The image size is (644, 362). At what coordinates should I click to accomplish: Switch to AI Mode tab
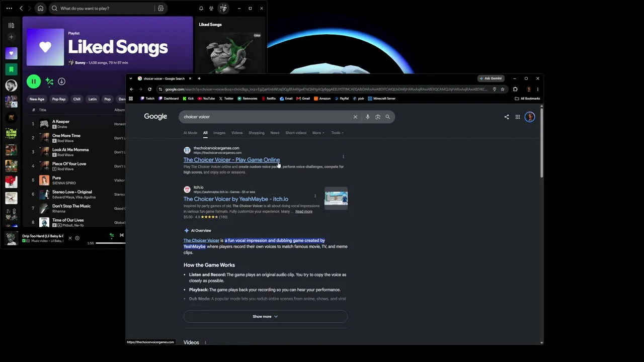(x=190, y=133)
